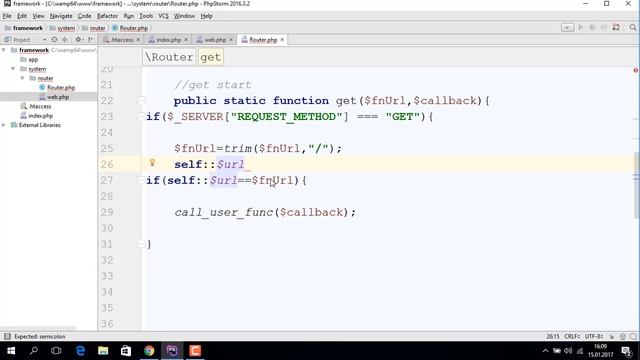Expand External Libraries node
The width and height of the screenshot is (640, 360).
4,125
